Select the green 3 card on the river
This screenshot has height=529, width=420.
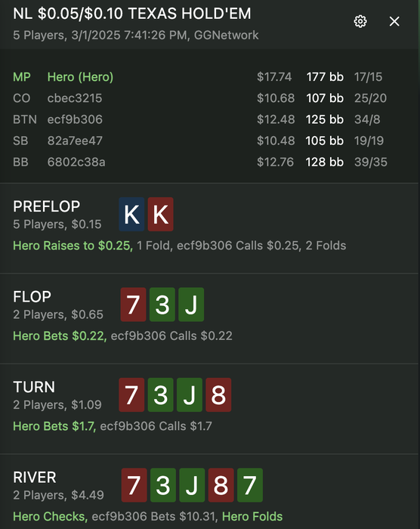click(x=163, y=485)
